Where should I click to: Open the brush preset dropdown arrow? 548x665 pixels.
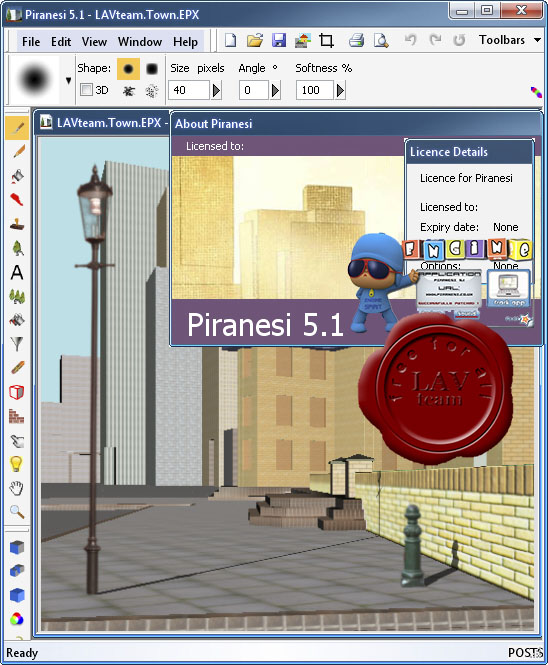[68, 80]
